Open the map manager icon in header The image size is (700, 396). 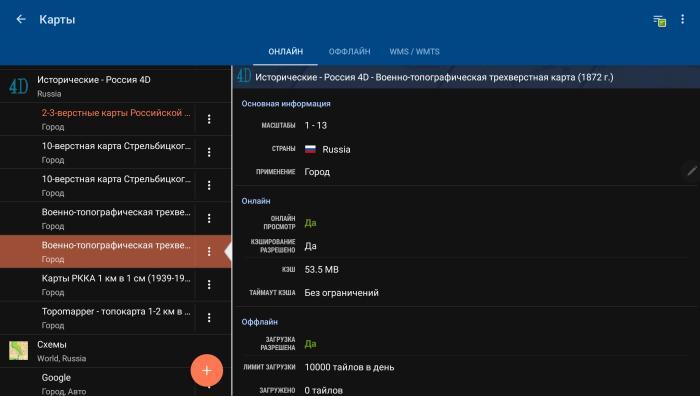pyautogui.click(x=660, y=21)
